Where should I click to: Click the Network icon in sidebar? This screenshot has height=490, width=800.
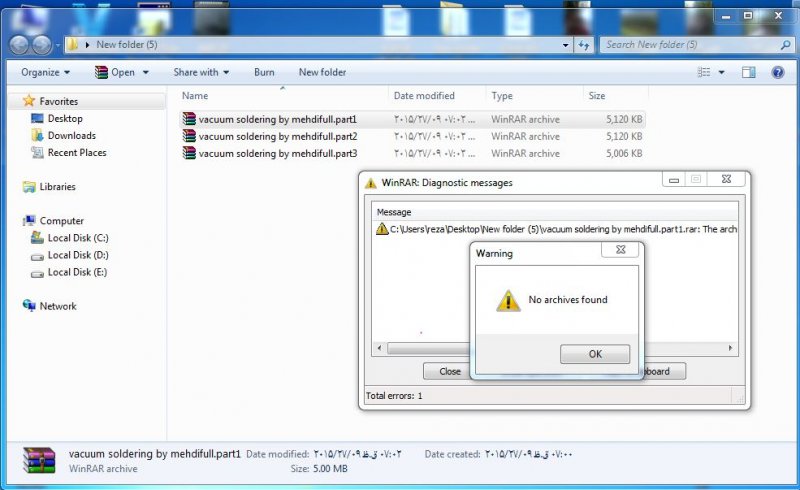click(29, 305)
